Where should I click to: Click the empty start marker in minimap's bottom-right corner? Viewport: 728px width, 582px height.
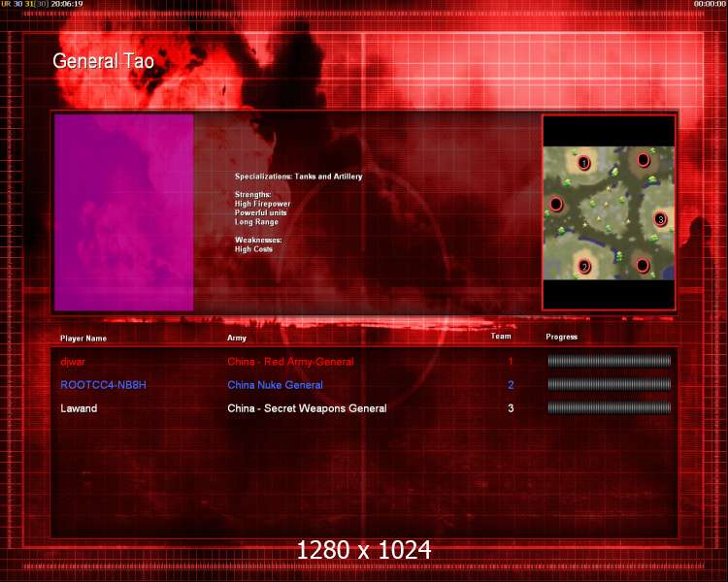[x=643, y=265]
